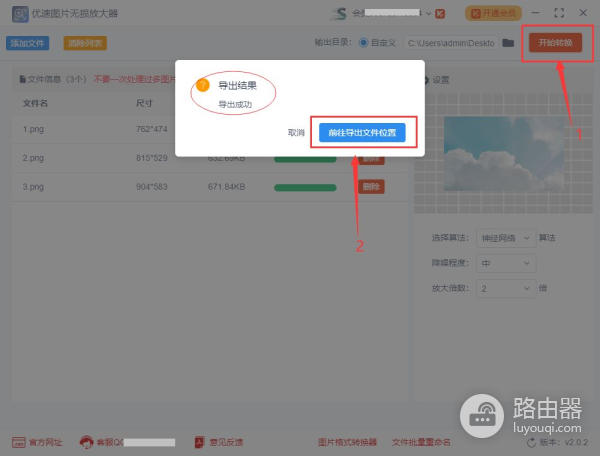
Task: Click the 尺寸 column header
Action: 144,103
